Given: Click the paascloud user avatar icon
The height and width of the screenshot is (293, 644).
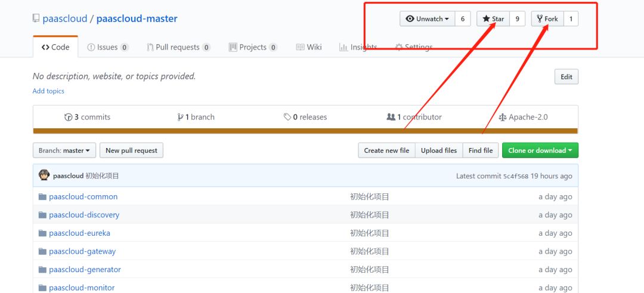Looking at the screenshot, I should pos(44,175).
